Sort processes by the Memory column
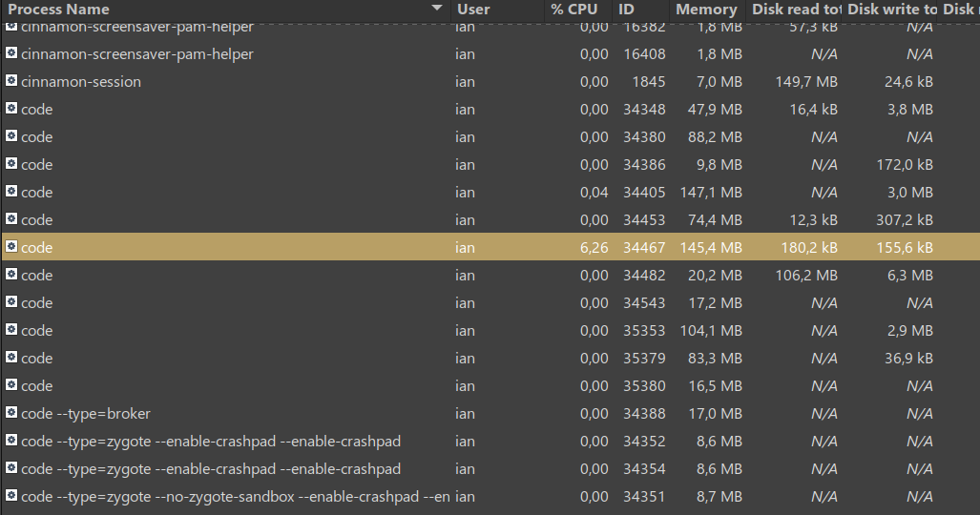 pos(707,10)
